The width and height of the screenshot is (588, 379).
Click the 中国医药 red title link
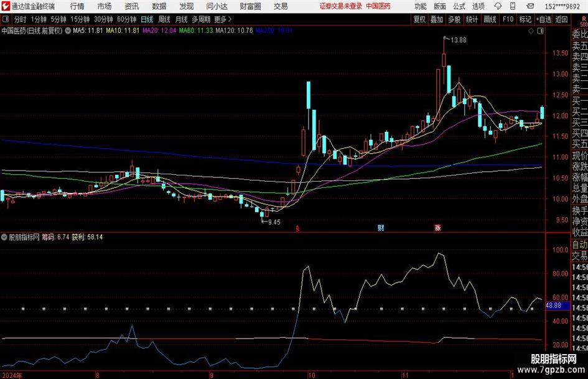[378, 6]
